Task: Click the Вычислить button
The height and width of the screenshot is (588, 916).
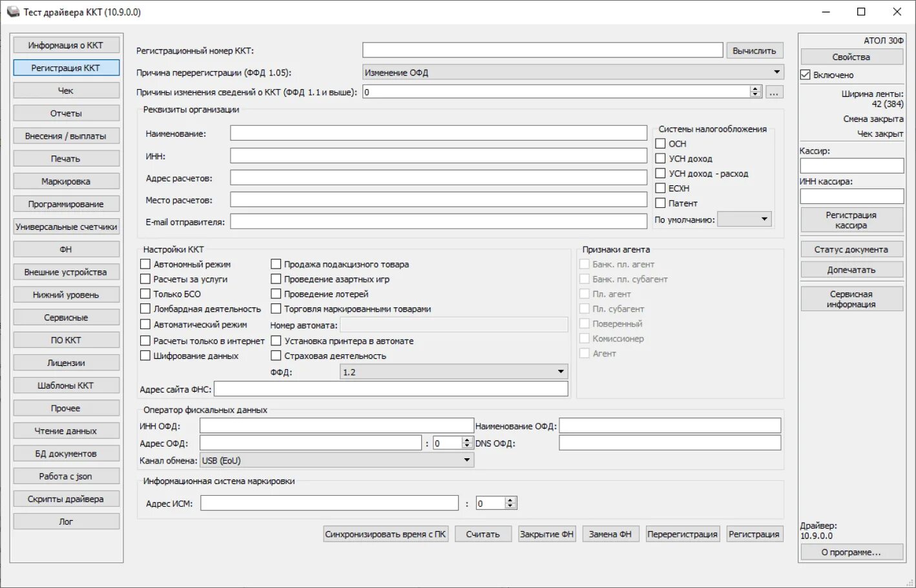Action: click(755, 50)
